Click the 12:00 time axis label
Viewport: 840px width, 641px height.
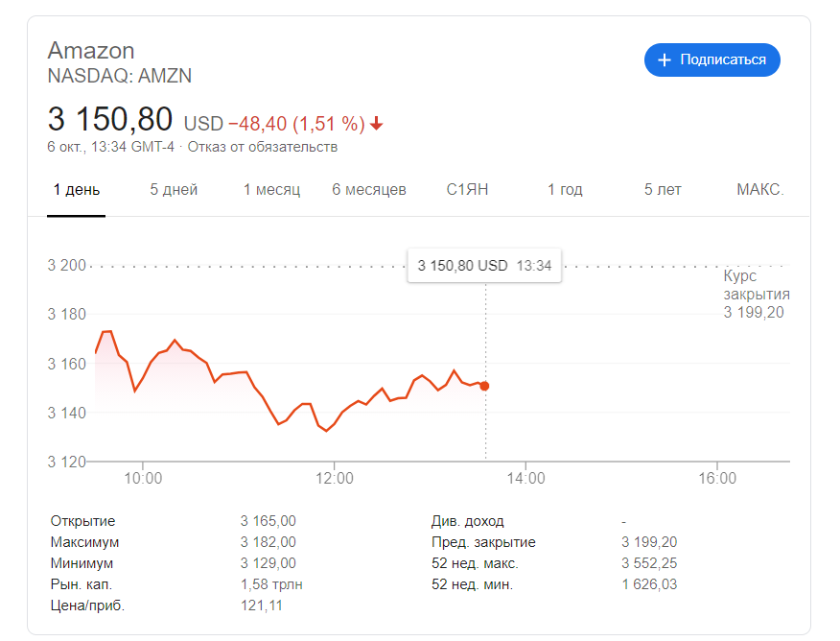335,478
